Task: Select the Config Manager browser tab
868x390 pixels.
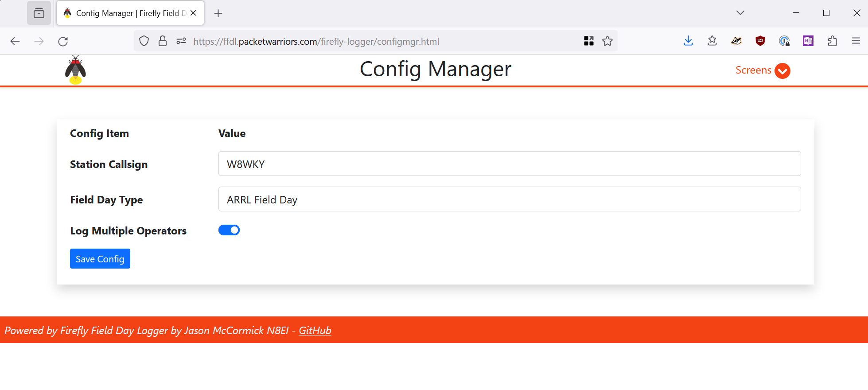Action: click(x=126, y=13)
